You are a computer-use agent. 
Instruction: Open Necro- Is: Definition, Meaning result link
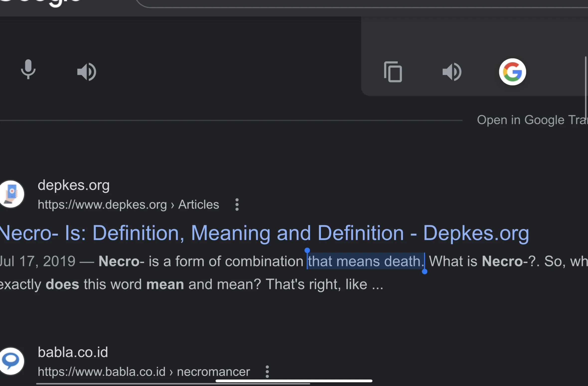[x=264, y=233]
